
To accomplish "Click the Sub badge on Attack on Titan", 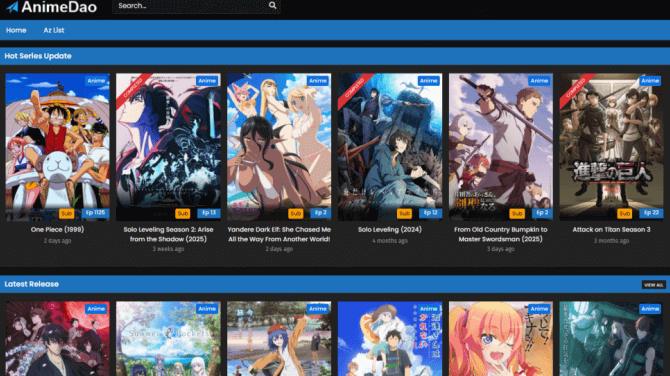I will (x=625, y=213).
